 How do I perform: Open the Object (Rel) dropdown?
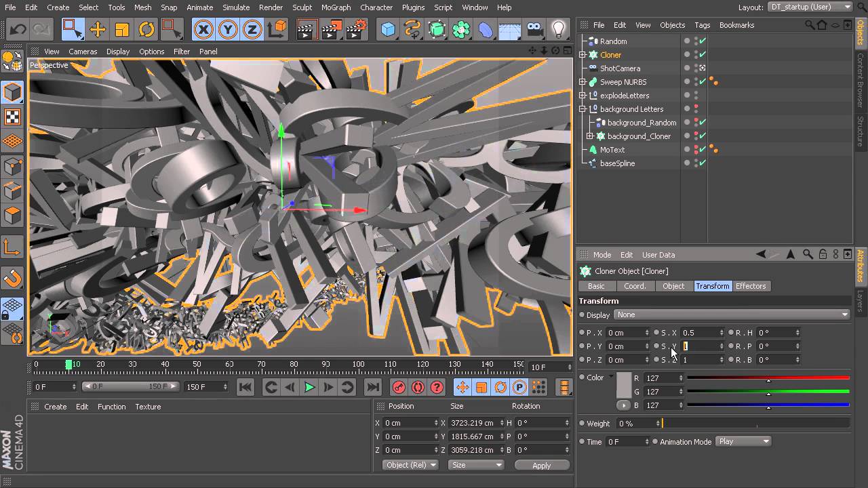(411, 465)
